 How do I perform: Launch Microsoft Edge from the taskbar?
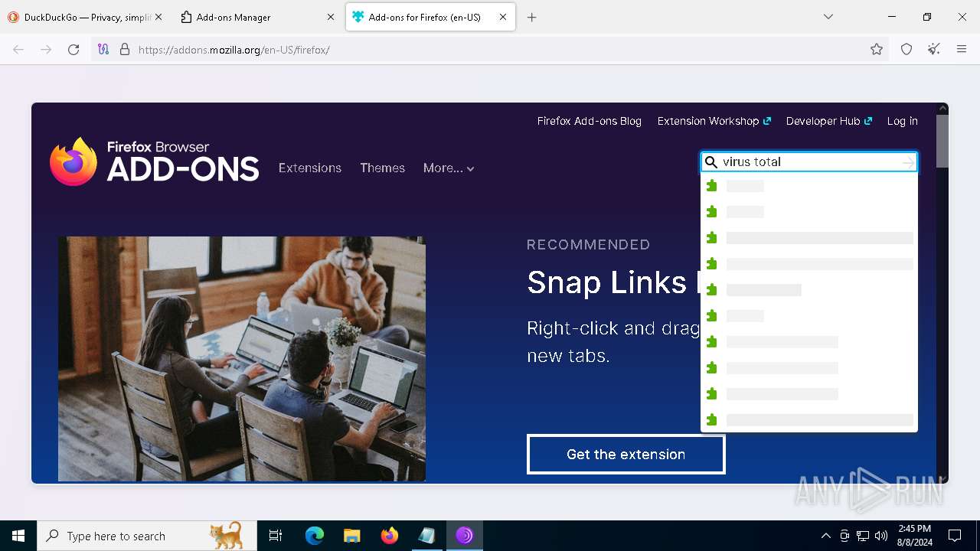click(x=315, y=536)
